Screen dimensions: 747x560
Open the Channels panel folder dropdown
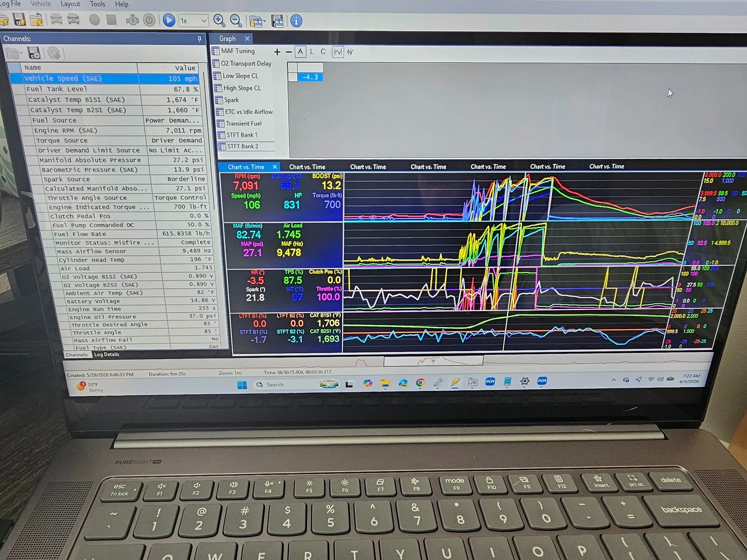(x=14, y=53)
